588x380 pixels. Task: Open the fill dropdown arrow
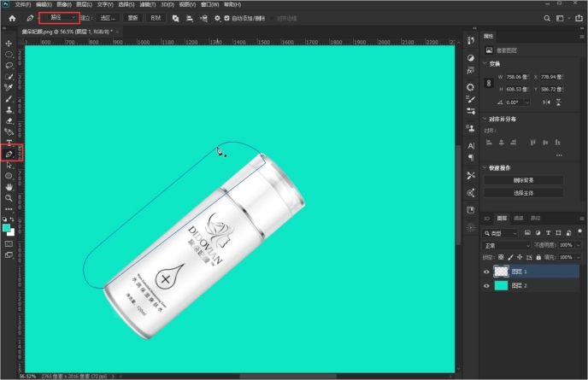[579, 257]
